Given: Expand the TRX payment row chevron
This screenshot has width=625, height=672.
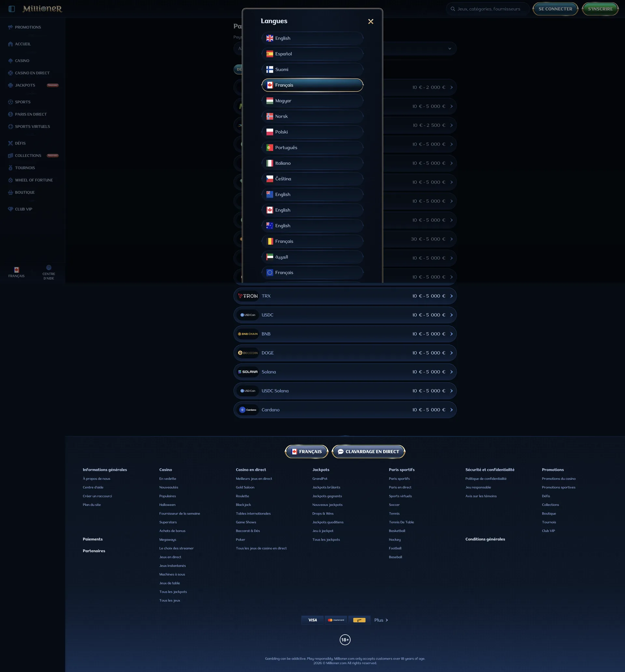Looking at the screenshot, I should [x=451, y=296].
